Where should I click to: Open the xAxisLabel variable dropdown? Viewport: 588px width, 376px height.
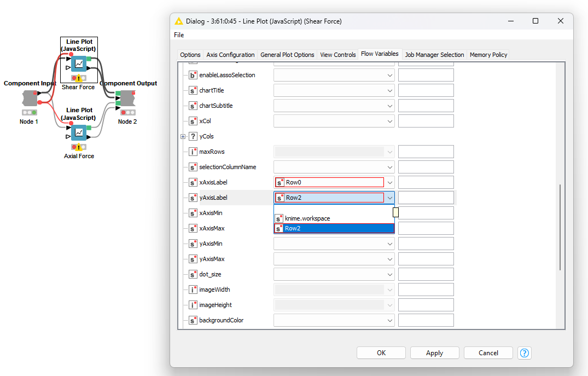[x=389, y=182]
